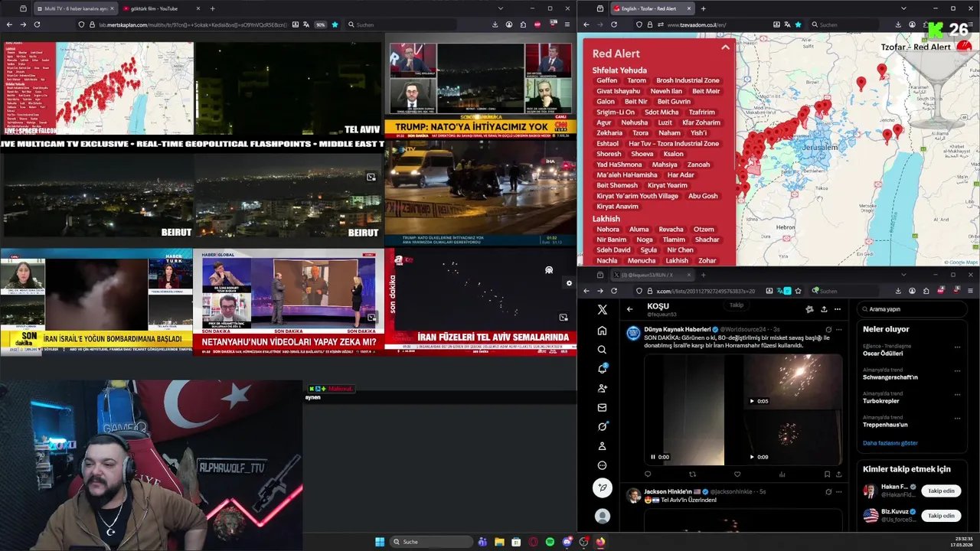
Task: Play the 0:05 video clip
Action: (752, 401)
